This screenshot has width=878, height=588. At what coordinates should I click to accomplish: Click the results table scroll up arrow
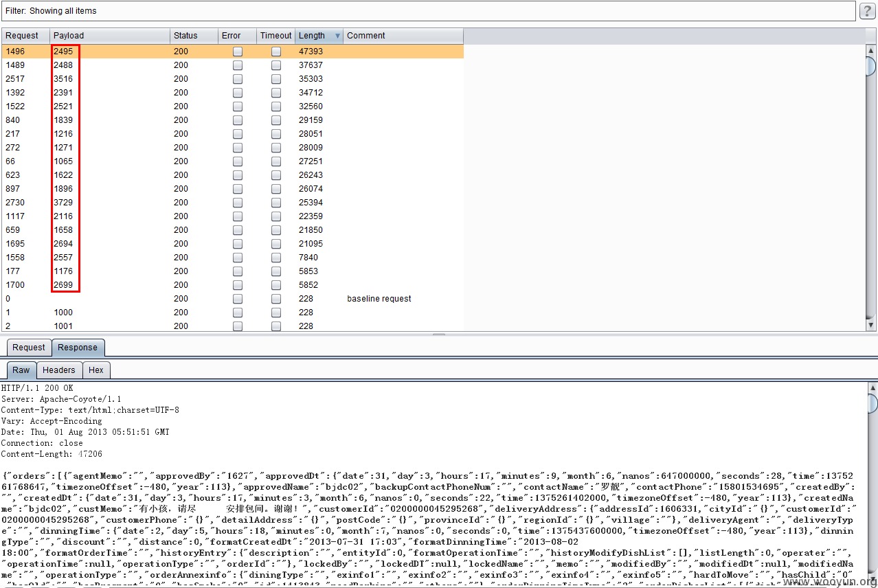point(870,49)
